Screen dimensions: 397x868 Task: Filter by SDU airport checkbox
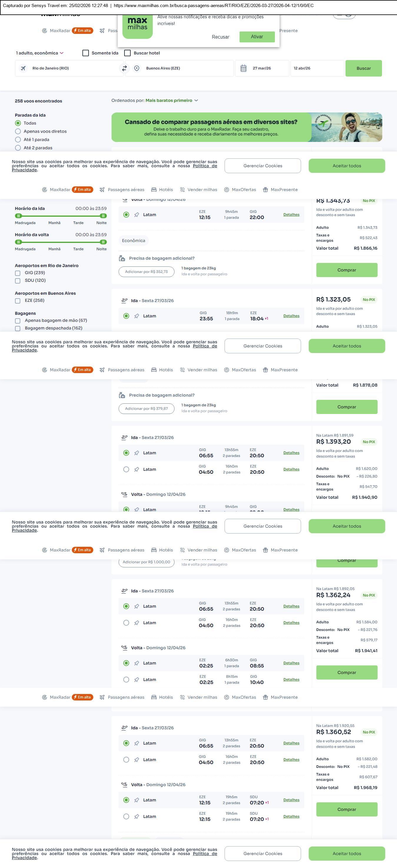pyautogui.click(x=18, y=281)
